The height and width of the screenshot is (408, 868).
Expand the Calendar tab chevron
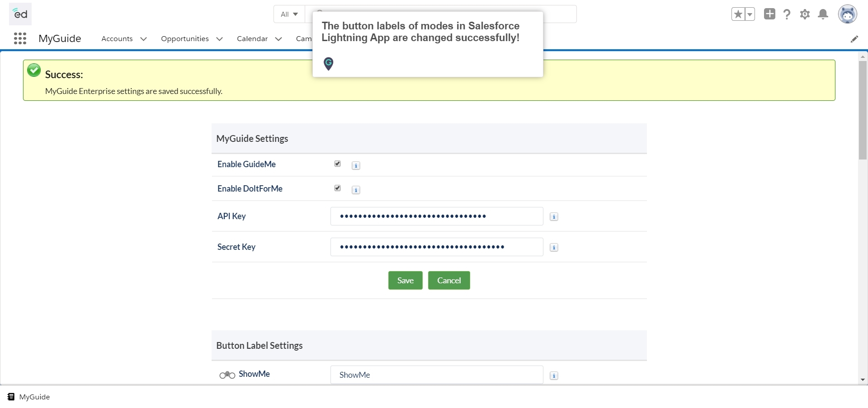(x=278, y=39)
